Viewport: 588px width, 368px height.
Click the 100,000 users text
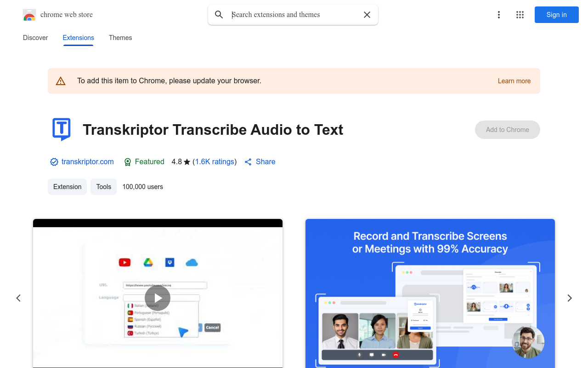point(143,187)
